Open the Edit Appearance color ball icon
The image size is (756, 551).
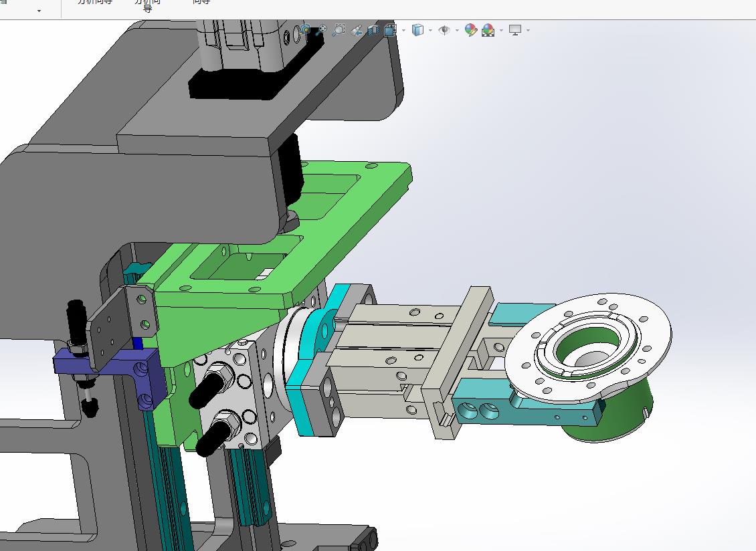click(x=471, y=30)
